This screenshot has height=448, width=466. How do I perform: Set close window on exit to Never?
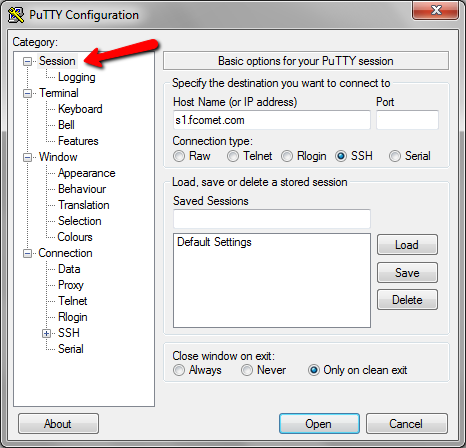coord(247,370)
